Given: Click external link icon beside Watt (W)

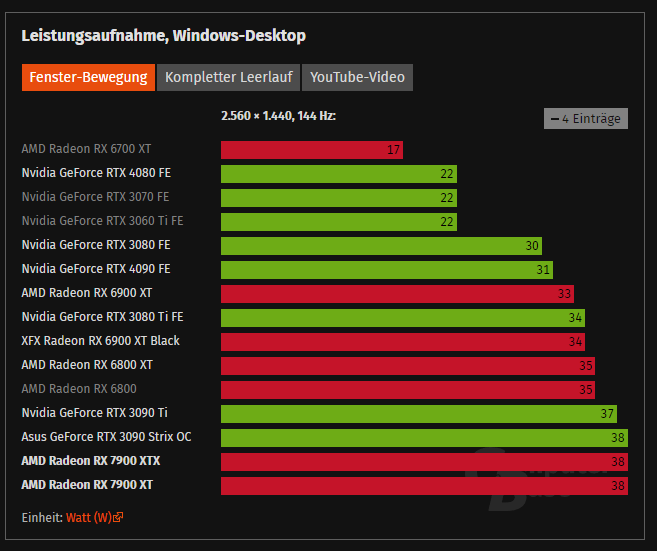Looking at the screenshot, I should coord(118,517).
